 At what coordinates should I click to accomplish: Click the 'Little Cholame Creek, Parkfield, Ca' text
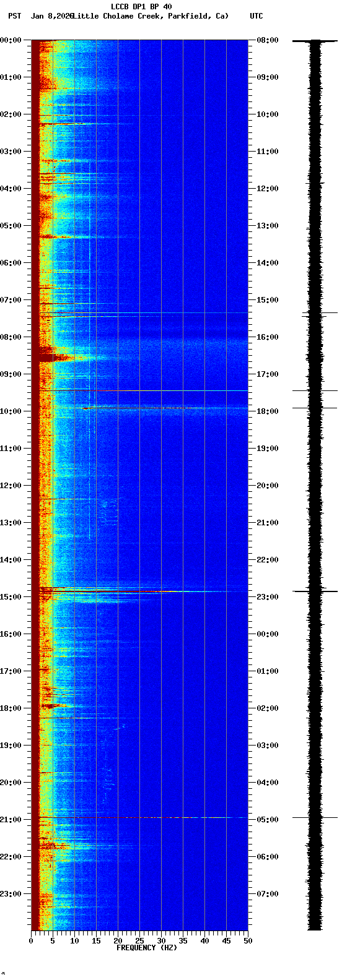150,16
